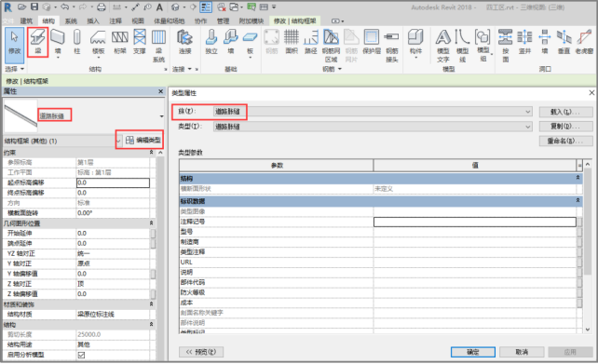The image size is (598, 364).
Task: Switch to the 系统 ribbon tab
Action: coord(71,21)
